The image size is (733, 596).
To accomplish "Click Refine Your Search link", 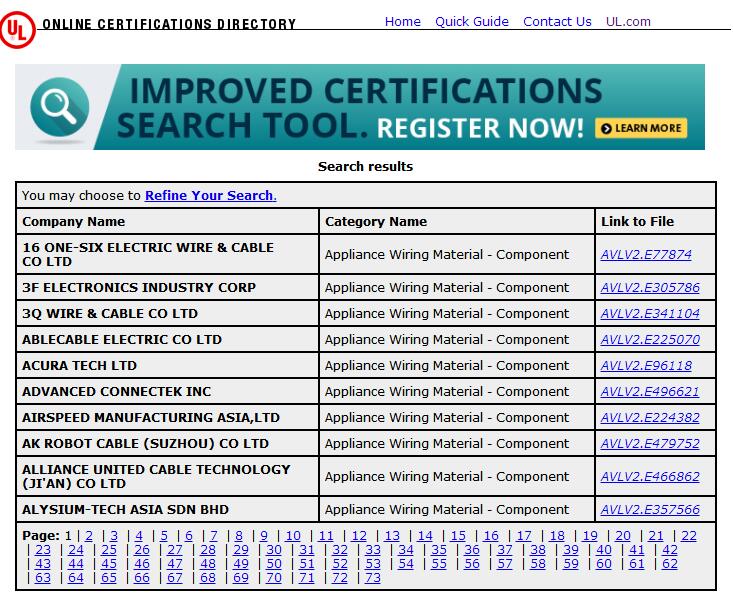I will 209,195.
